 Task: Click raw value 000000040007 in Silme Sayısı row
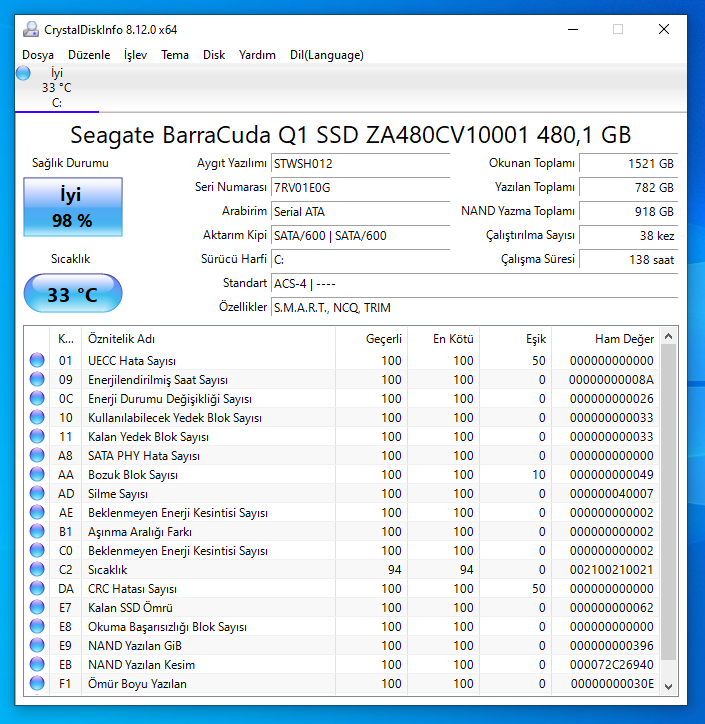611,494
